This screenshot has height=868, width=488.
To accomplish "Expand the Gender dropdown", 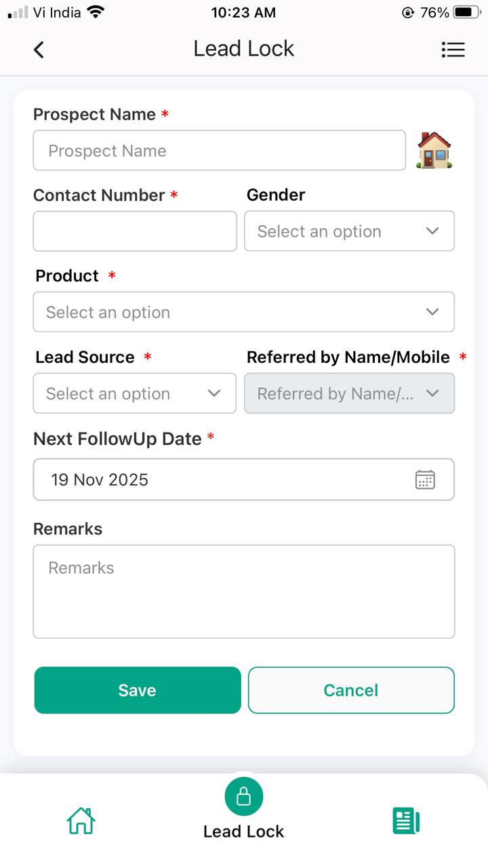I will point(349,231).
